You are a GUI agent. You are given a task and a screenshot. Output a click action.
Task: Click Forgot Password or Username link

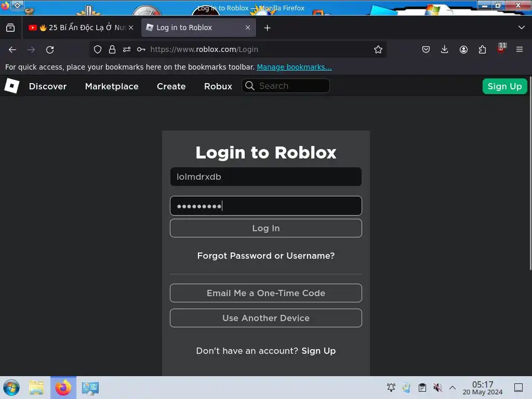[265, 256]
